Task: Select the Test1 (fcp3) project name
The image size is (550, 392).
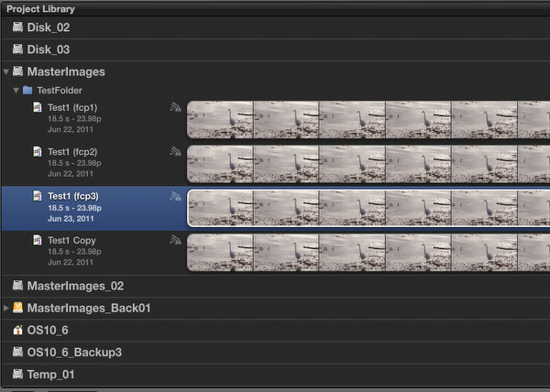Action: pos(73,196)
